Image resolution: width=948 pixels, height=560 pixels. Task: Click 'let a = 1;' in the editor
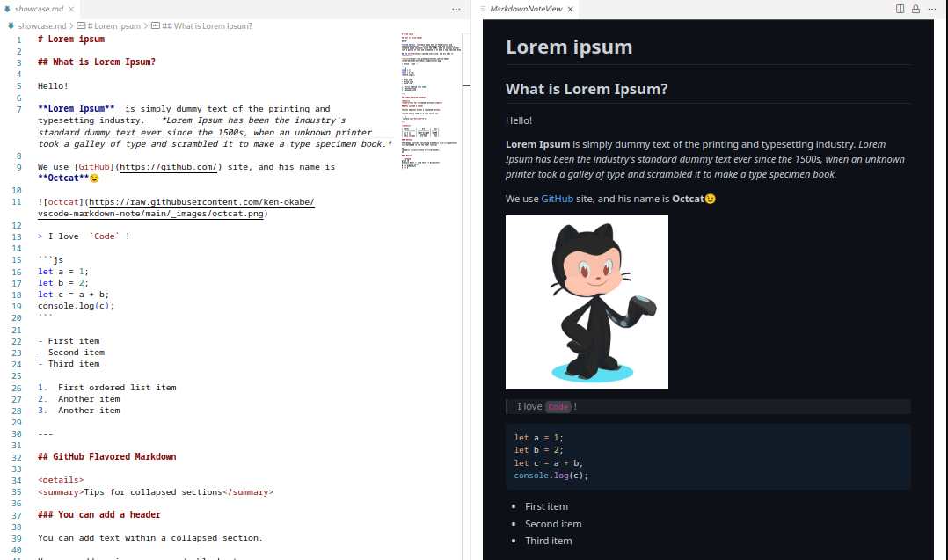tap(63, 272)
